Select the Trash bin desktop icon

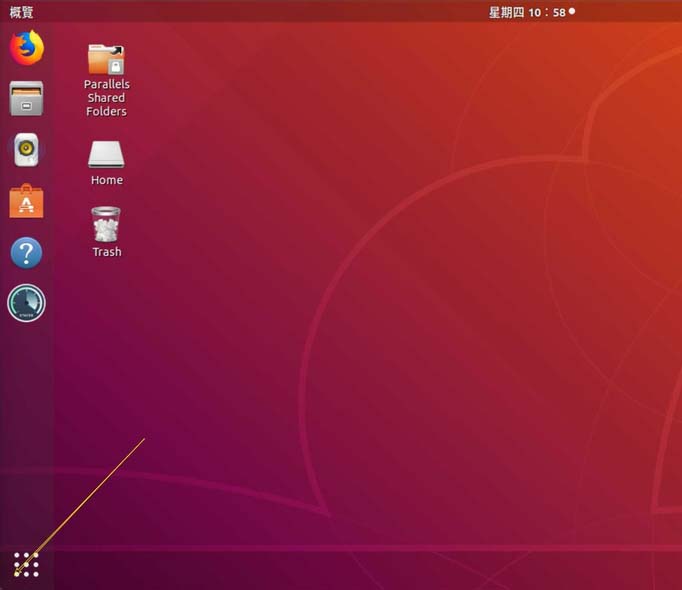(106, 224)
